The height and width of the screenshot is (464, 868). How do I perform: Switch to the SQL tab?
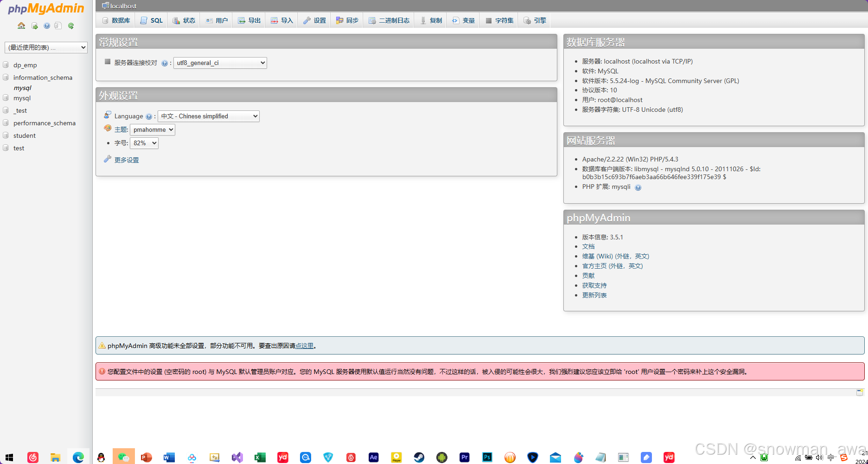pos(151,20)
